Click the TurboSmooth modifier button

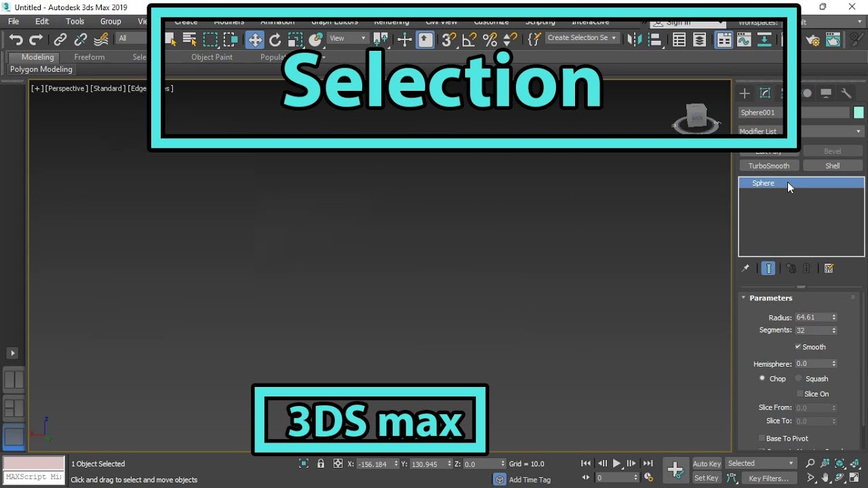click(769, 166)
